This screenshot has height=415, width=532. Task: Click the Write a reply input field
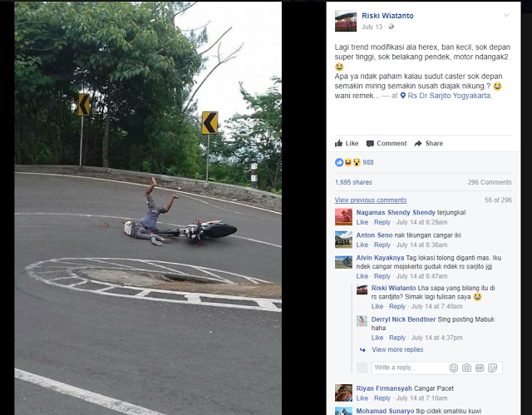point(410,368)
